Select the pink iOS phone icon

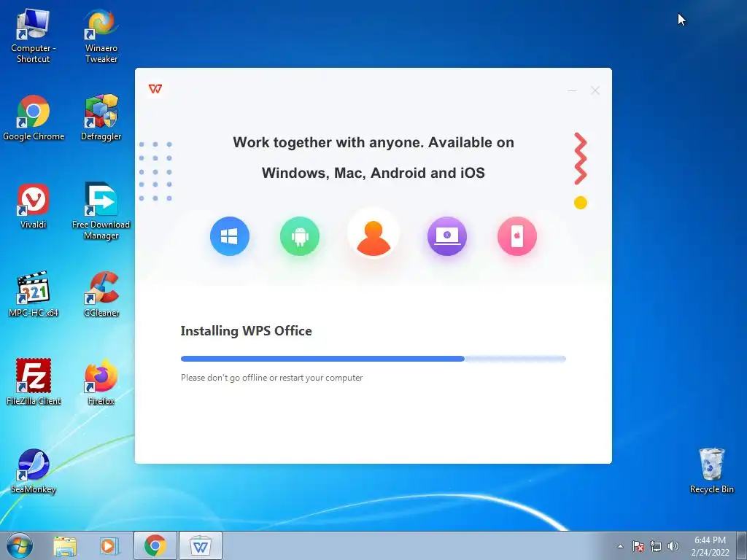pyautogui.click(x=517, y=236)
